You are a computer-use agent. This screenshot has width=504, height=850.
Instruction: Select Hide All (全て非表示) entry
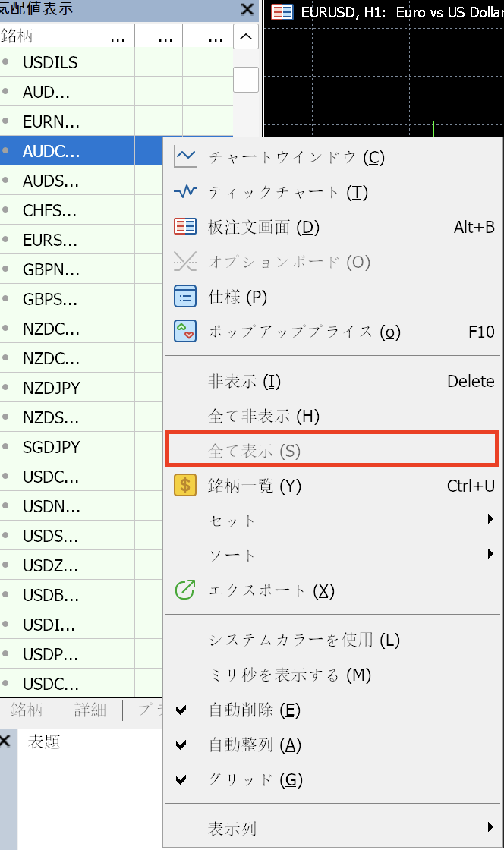(263, 416)
